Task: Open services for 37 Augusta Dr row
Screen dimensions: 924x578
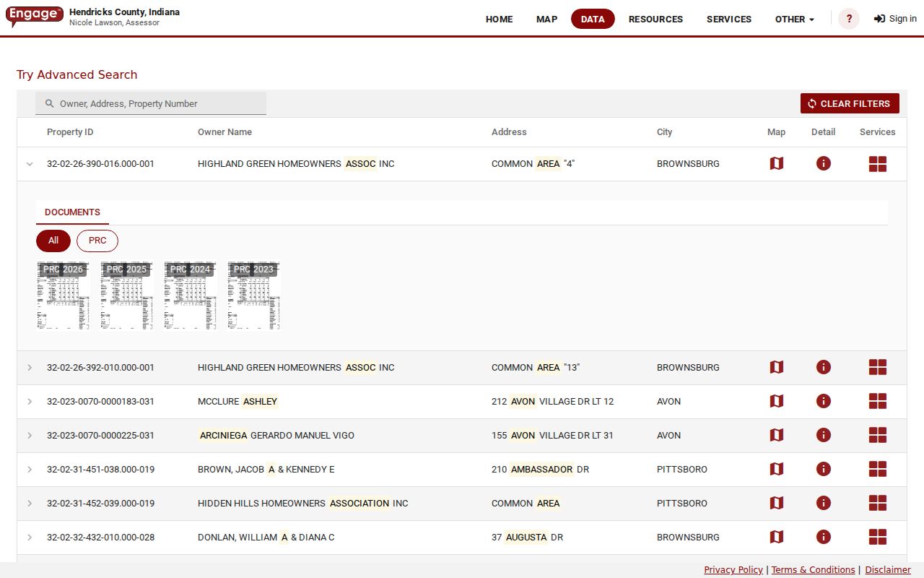Action: [878, 538]
